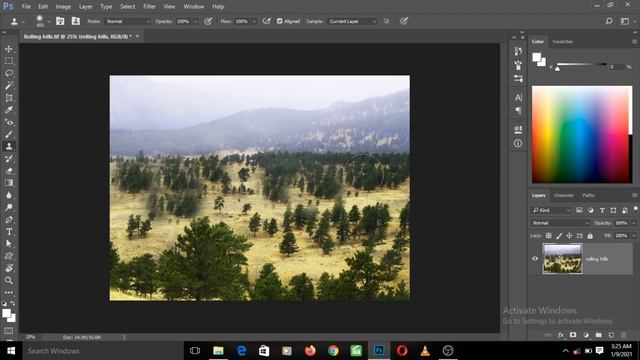
Task: Select the Clone Stamp tool in toolbox
Action: pos(9,146)
